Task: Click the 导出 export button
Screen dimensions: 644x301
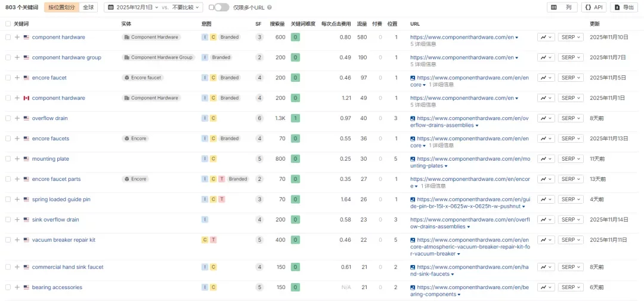Action: coord(624,7)
